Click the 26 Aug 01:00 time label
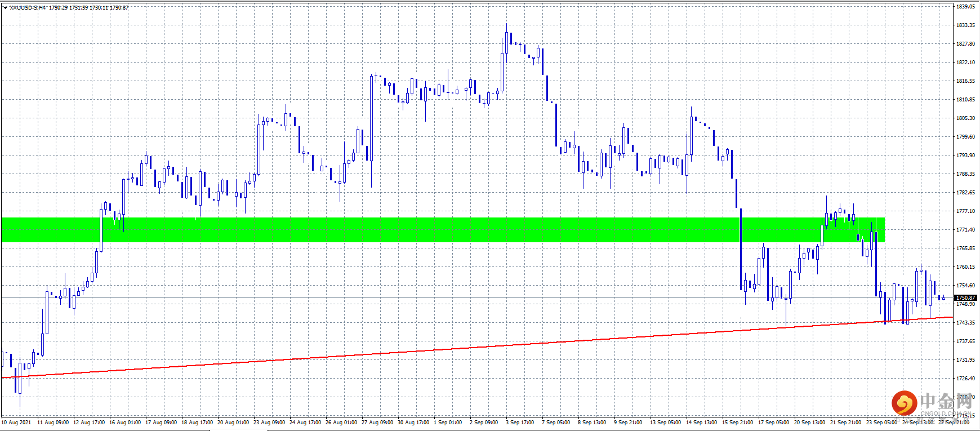This screenshot has width=980, height=431. pyautogui.click(x=341, y=423)
